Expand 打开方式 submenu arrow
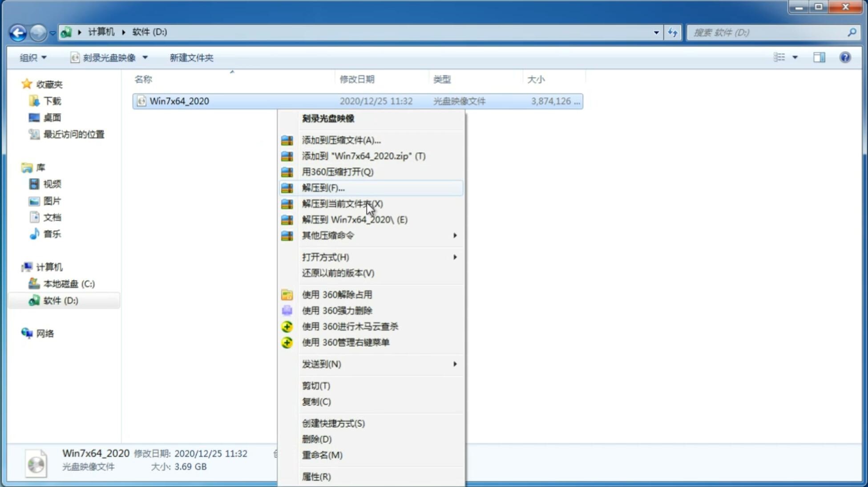The height and width of the screenshot is (487, 868). tap(455, 257)
